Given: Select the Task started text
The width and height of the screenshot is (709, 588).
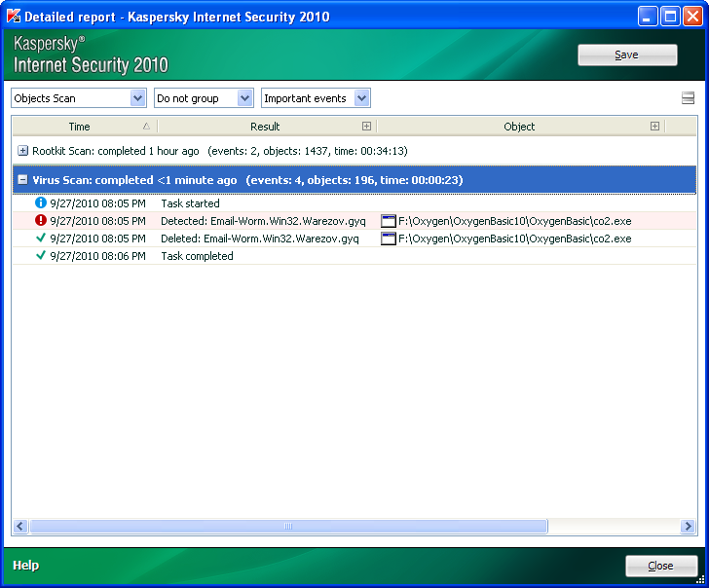Looking at the screenshot, I should pos(190,203).
